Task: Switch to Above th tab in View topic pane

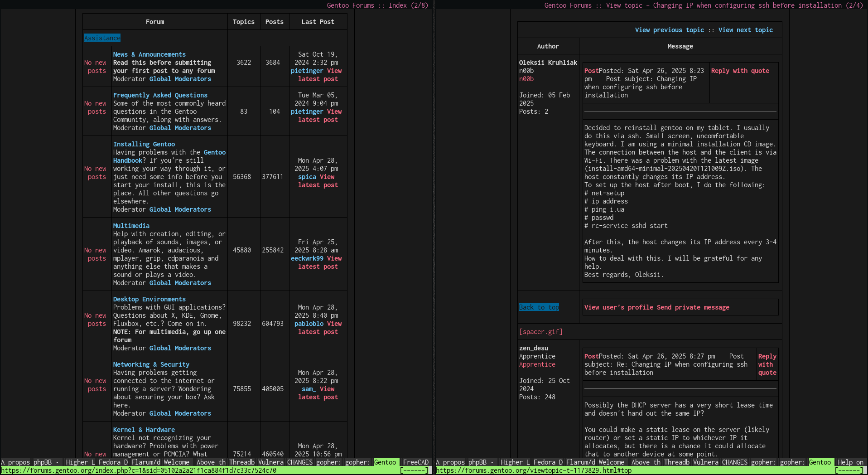Action: 646,462
